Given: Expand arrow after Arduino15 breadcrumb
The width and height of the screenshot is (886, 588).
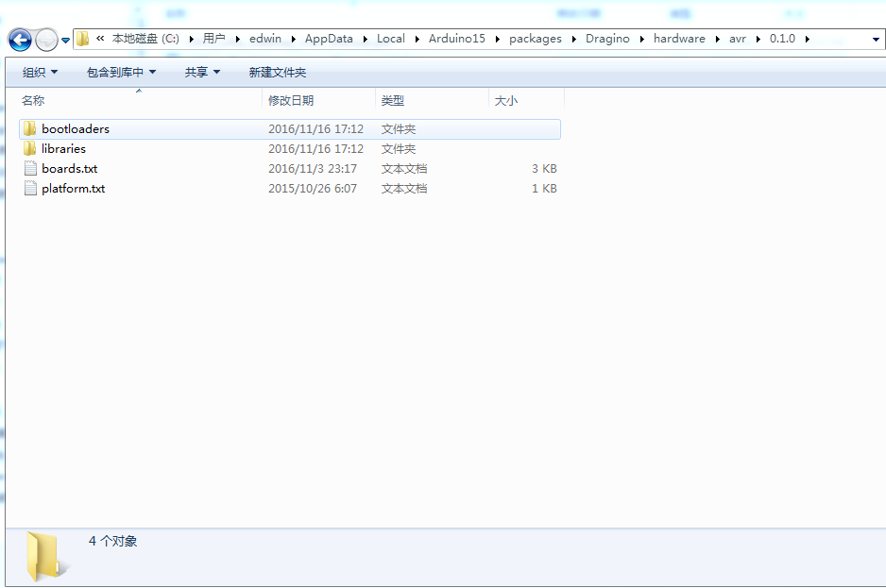Looking at the screenshot, I should coord(497,39).
